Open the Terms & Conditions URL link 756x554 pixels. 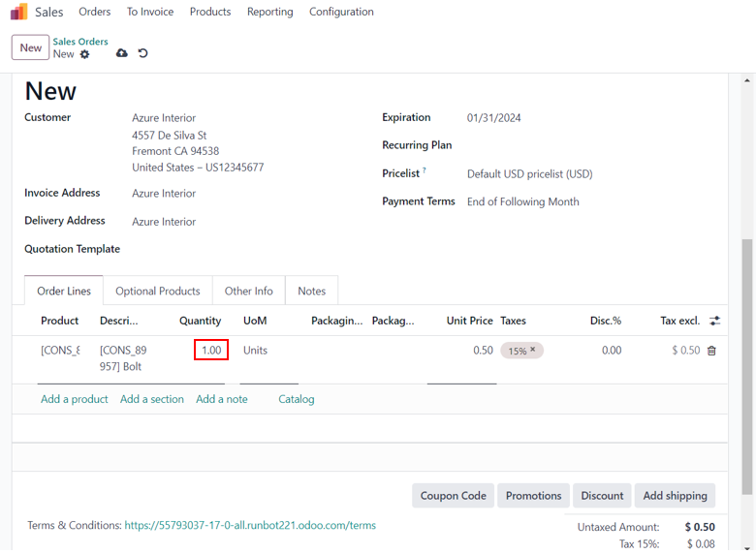[x=250, y=525]
